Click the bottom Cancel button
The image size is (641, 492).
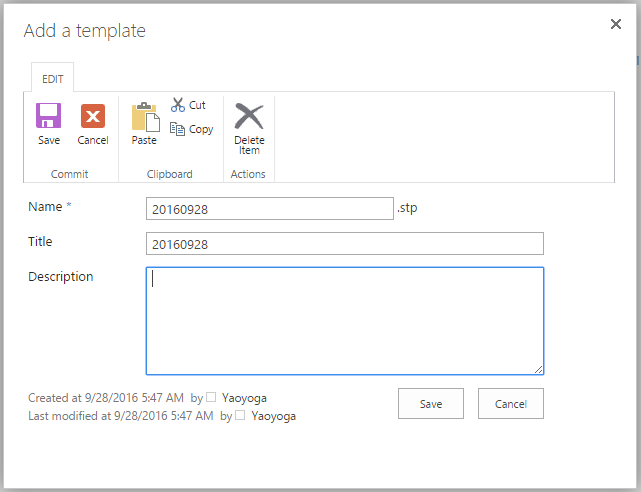(511, 404)
